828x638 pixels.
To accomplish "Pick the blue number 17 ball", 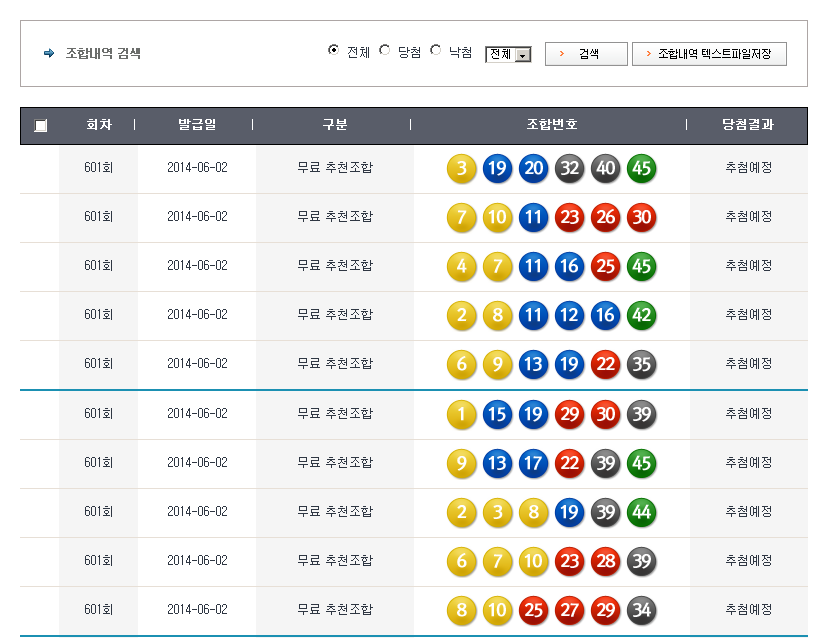I will [x=534, y=463].
